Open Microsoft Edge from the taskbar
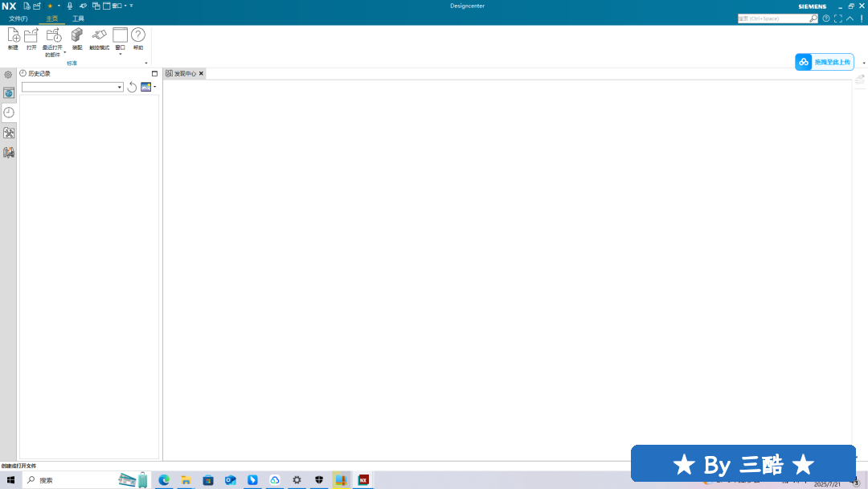 click(164, 480)
